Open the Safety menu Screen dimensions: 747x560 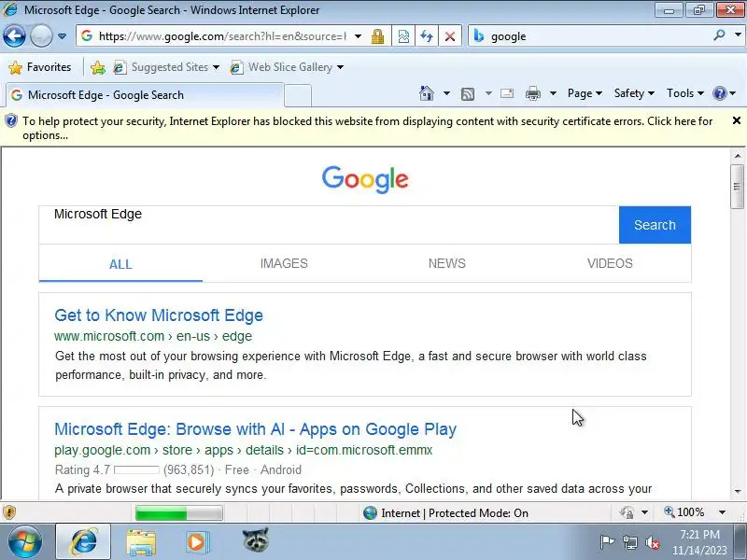[x=634, y=93]
